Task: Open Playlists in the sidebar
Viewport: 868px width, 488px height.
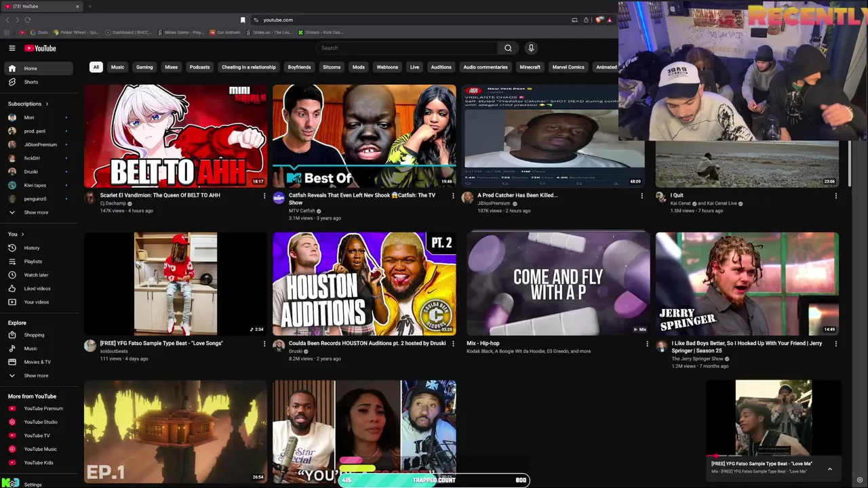Action: tap(38, 262)
